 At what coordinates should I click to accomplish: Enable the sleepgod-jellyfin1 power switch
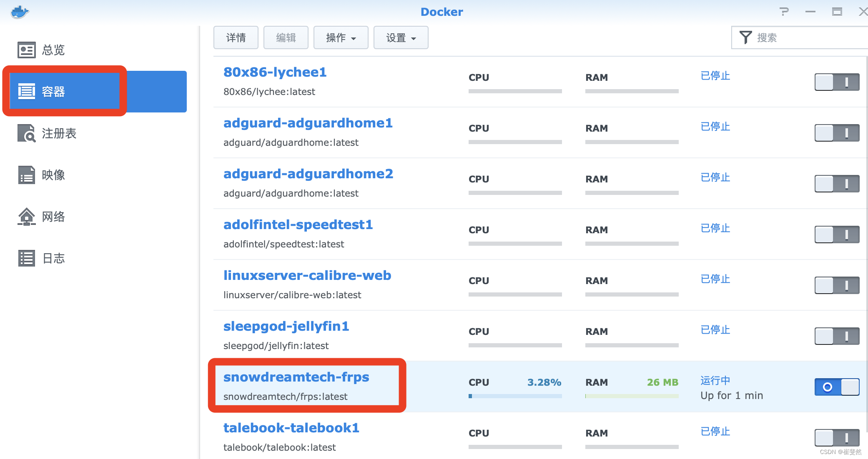tap(837, 336)
